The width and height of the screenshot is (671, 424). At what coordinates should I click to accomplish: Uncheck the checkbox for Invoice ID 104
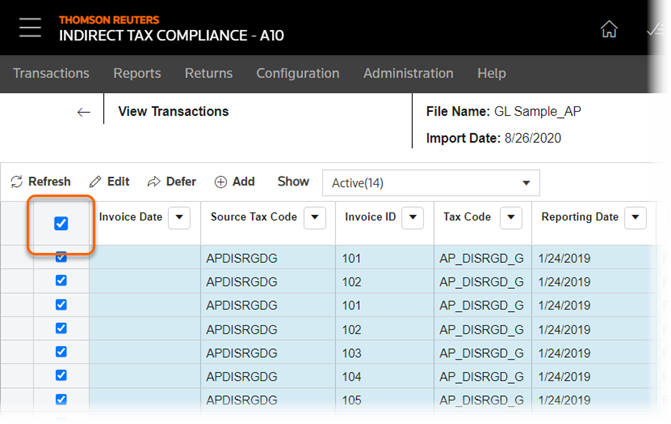61,375
